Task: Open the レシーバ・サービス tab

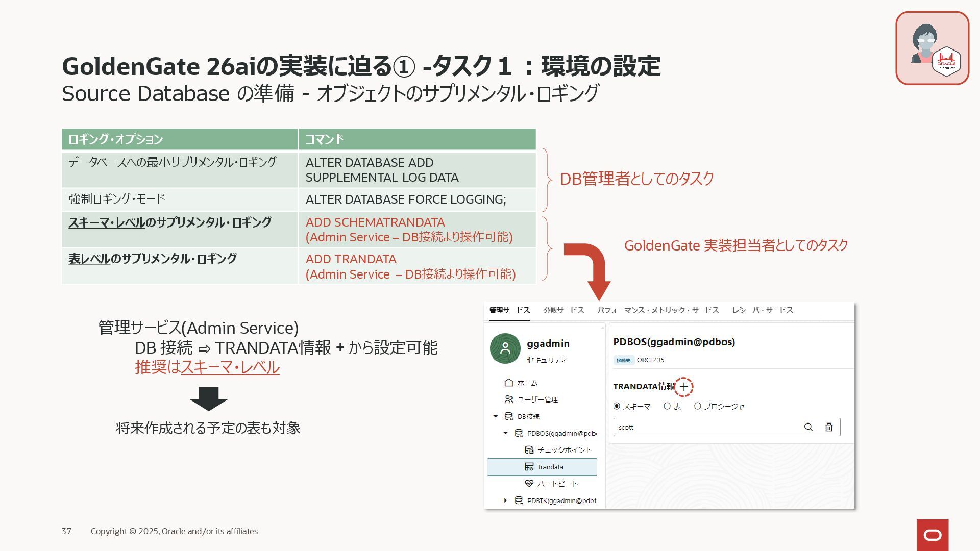Action: (762, 310)
